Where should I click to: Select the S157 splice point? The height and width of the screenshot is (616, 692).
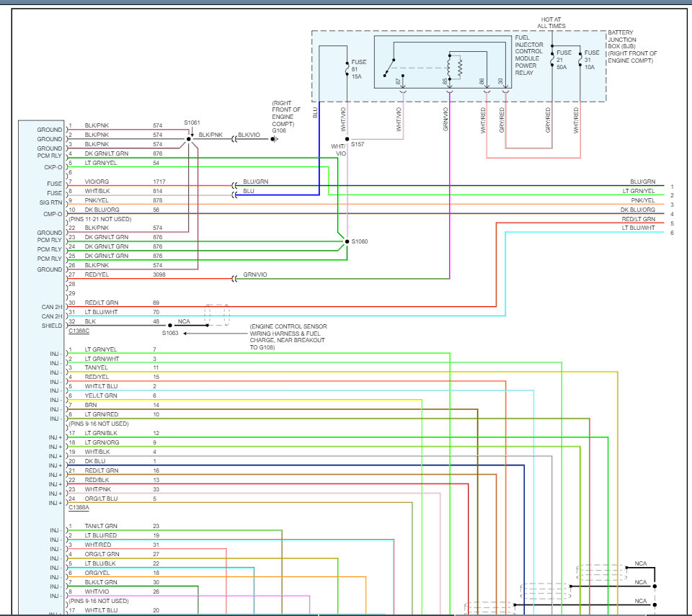(347, 139)
